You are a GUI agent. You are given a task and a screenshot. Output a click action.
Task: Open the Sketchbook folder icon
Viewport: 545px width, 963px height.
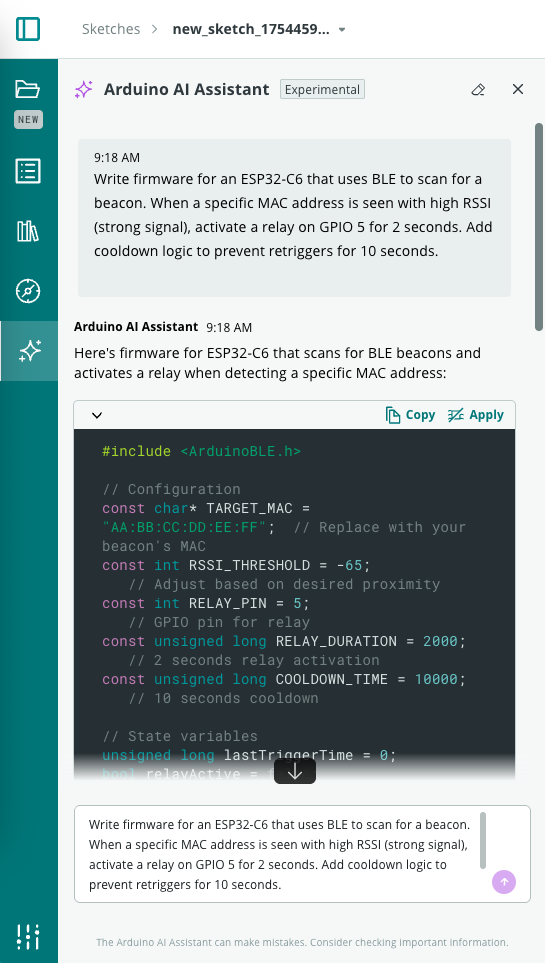tap(28, 89)
